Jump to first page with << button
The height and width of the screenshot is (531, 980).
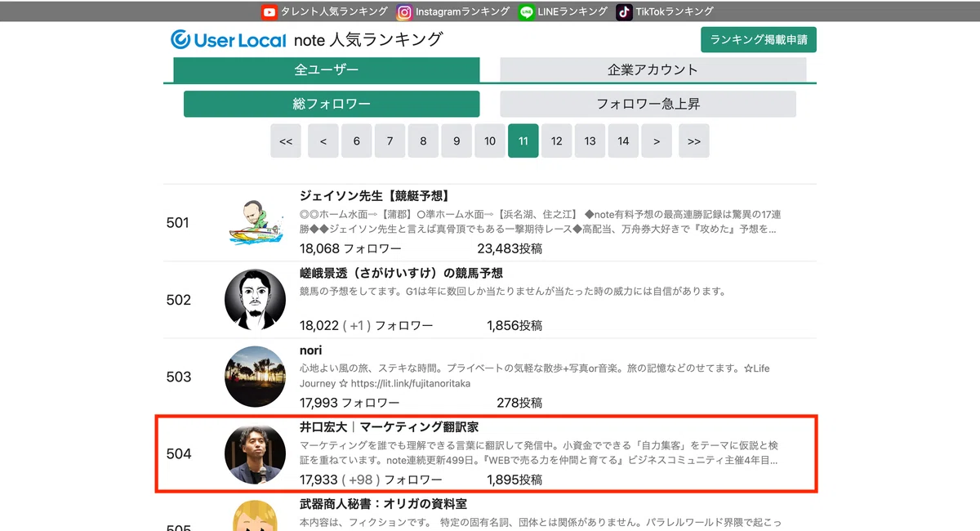tap(286, 141)
